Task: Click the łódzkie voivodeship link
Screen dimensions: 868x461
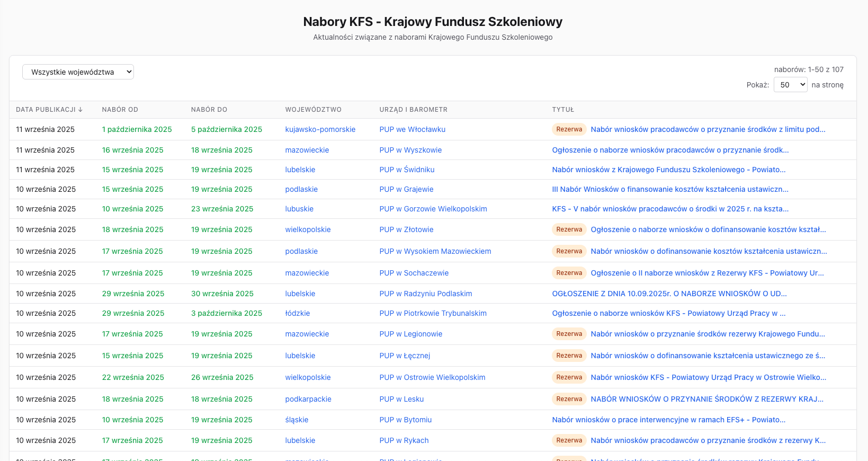Action: click(x=298, y=313)
